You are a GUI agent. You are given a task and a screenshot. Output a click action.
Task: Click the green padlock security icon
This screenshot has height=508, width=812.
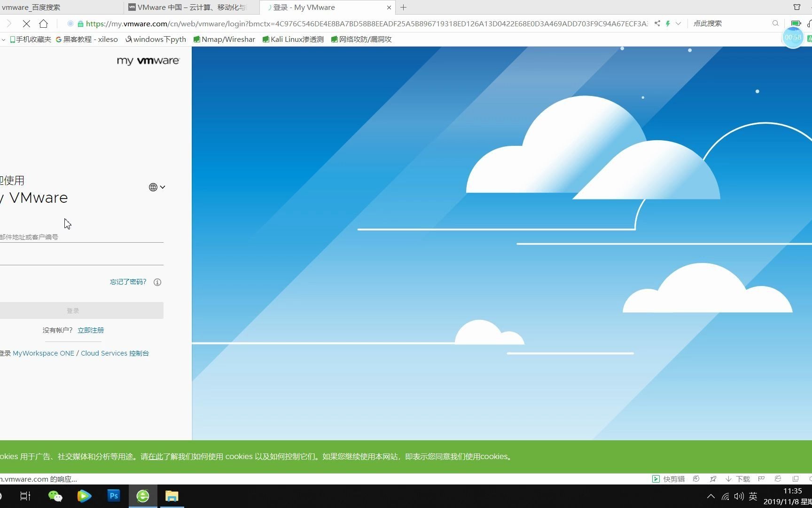click(x=80, y=24)
